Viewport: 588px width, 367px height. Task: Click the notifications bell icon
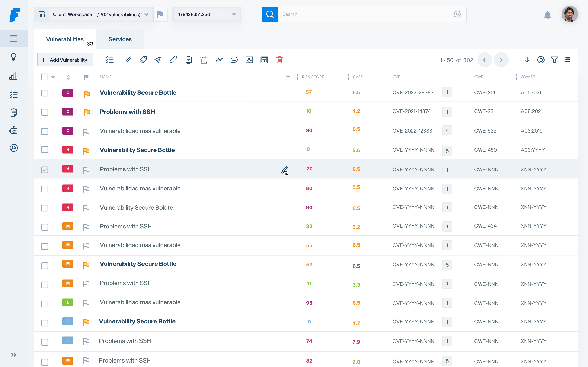pyautogui.click(x=547, y=15)
